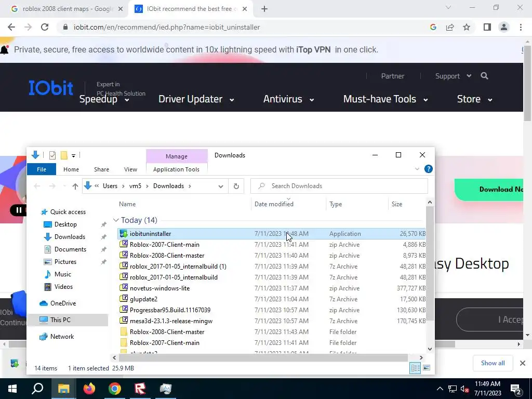The width and height of the screenshot is (532, 399).
Task: Open Chrome three-dot menu
Action: [x=521, y=27]
